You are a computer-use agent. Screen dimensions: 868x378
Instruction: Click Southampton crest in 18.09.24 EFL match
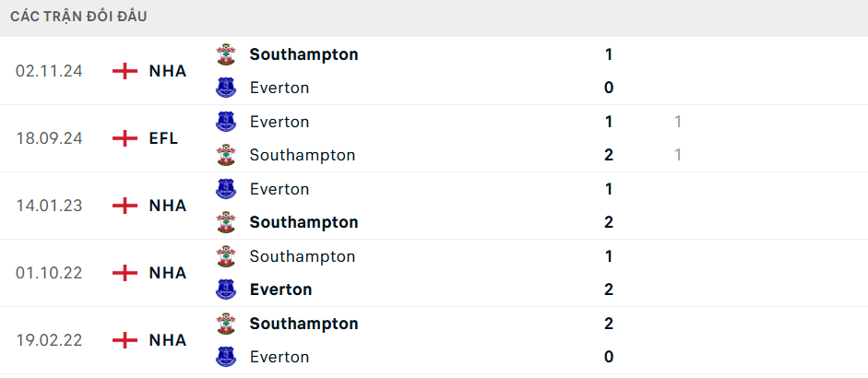tap(226, 155)
